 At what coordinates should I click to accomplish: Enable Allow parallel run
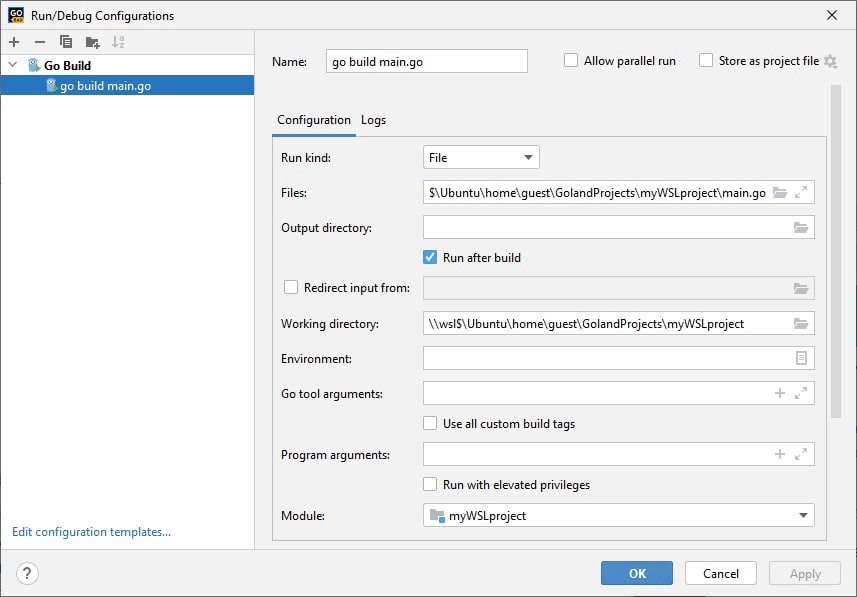coord(571,60)
